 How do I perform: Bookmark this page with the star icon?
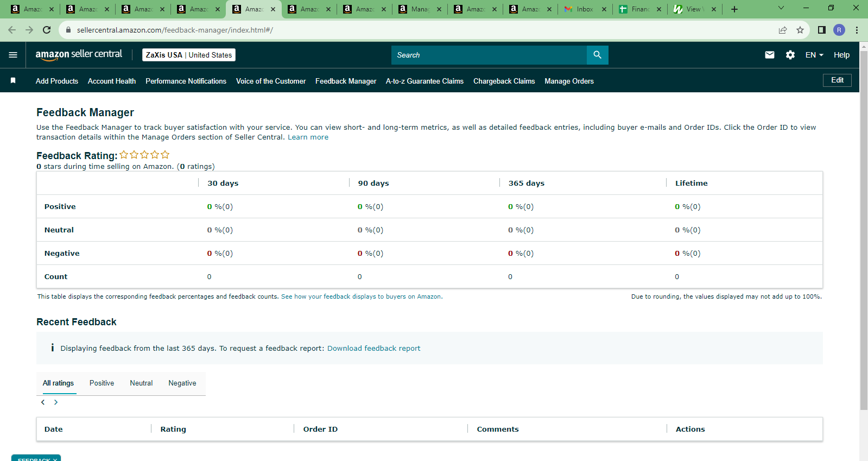[800, 30]
